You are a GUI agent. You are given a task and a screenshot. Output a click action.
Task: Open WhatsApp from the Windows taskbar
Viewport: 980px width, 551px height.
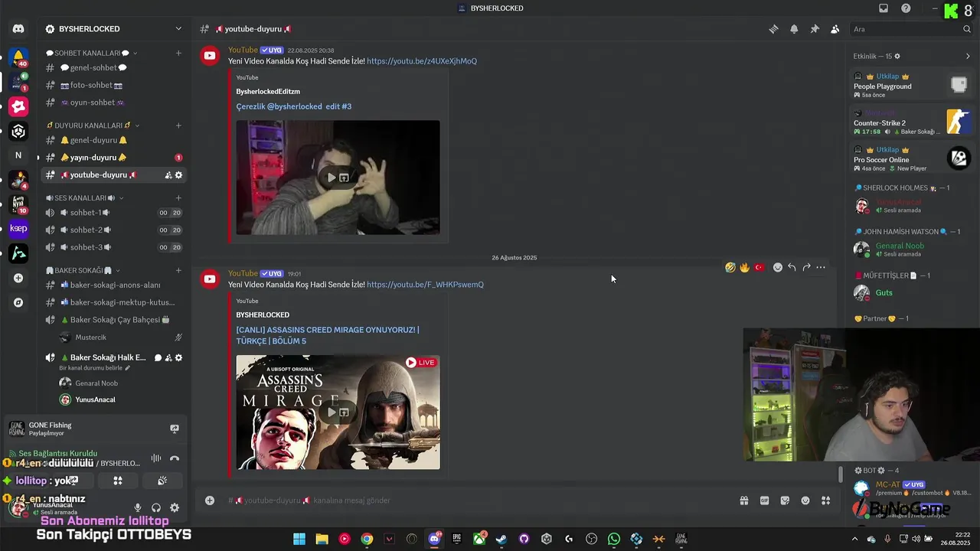[x=614, y=540]
